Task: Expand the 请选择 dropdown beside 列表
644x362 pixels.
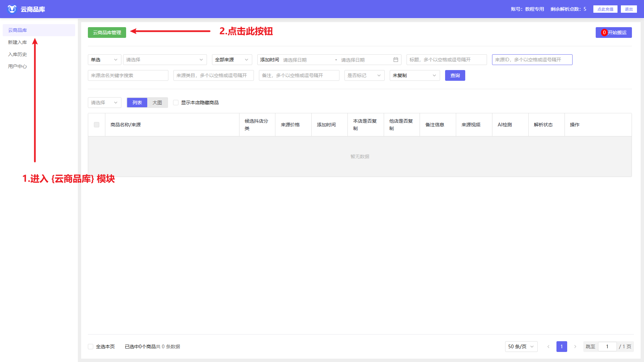Action: (105, 103)
